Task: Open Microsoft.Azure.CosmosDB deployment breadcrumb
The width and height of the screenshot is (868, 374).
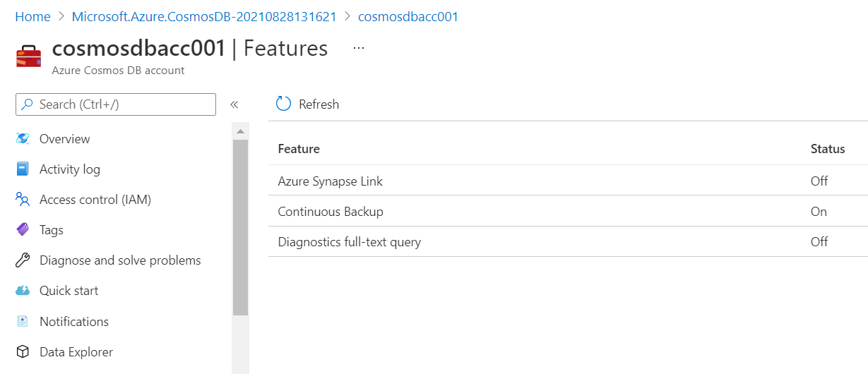Action: pyautogui.click(x=204, y=16)
